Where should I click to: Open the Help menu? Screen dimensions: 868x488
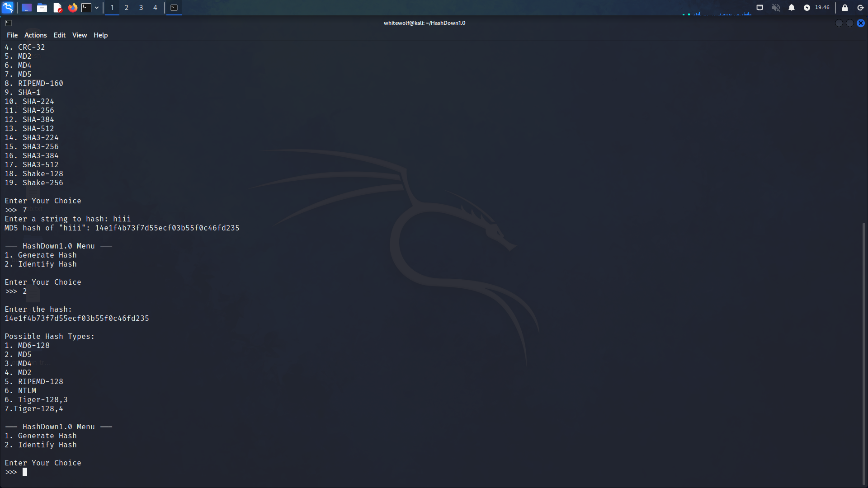click(100, 35)
